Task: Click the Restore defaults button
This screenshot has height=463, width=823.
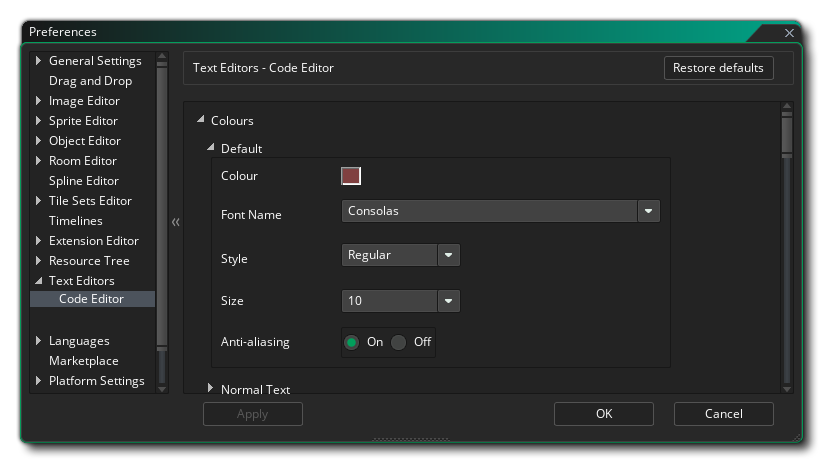Action: [x=718, y=68]
